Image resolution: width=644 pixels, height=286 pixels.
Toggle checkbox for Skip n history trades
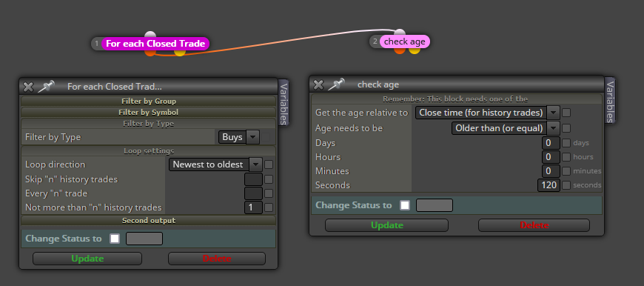point(269,179)
